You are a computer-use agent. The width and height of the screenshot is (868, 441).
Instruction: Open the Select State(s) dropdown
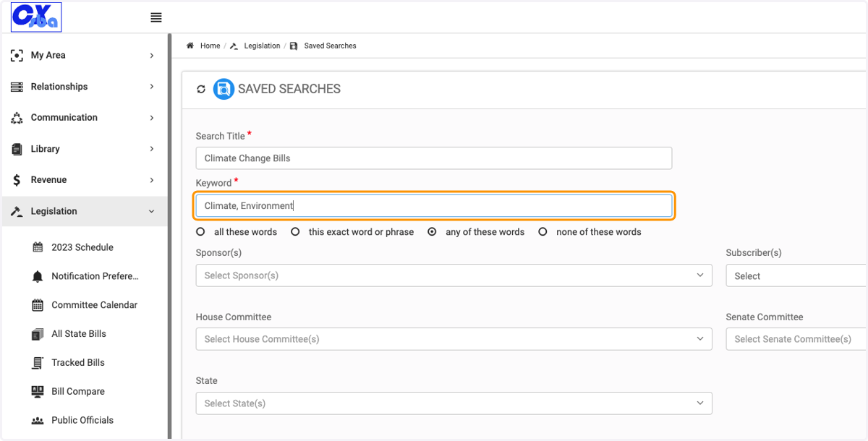(x=454, y=403)
